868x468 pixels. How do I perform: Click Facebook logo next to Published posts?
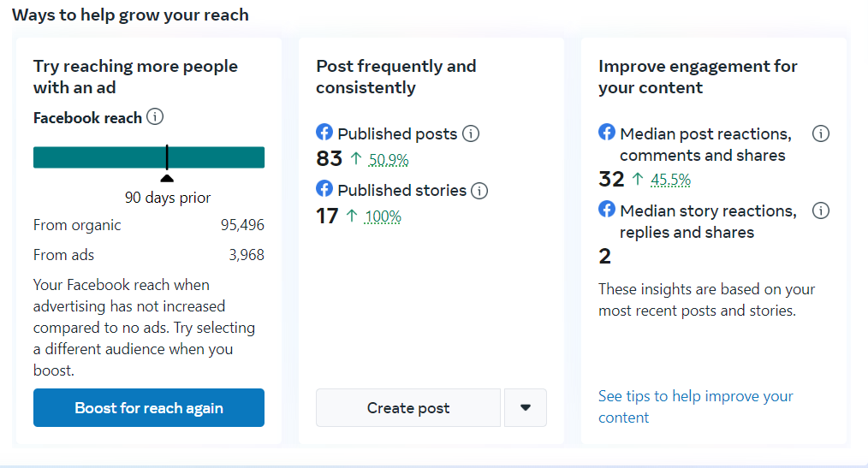coord(324,133)
